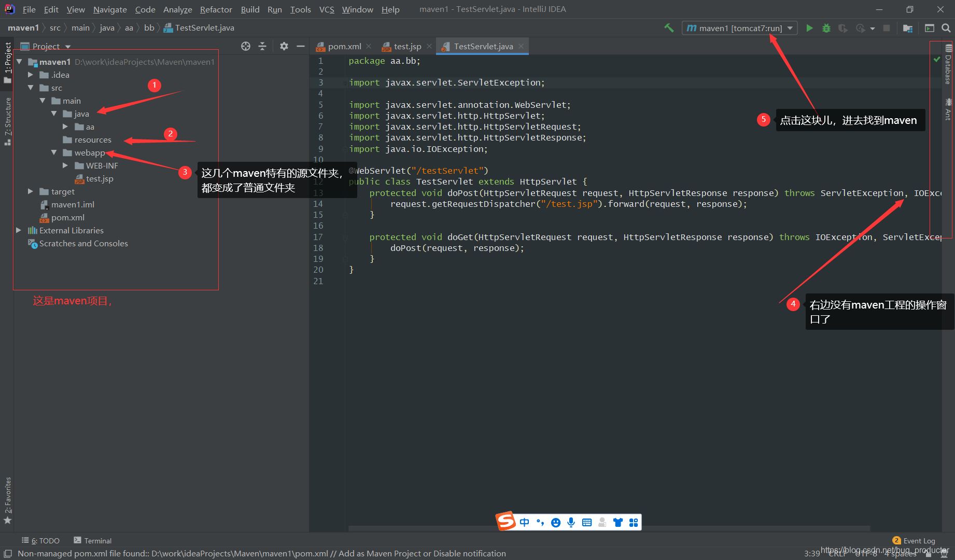Expand the External Libraries node
Viewport: 955px width, 560px height.
(x=19, y=230)
